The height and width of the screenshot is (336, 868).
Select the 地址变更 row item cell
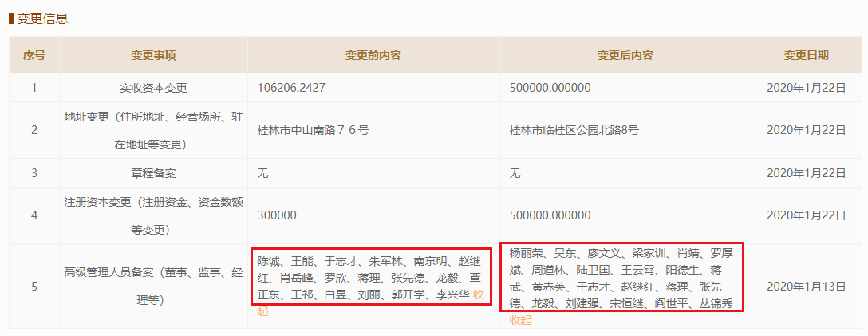pos(154,130)
